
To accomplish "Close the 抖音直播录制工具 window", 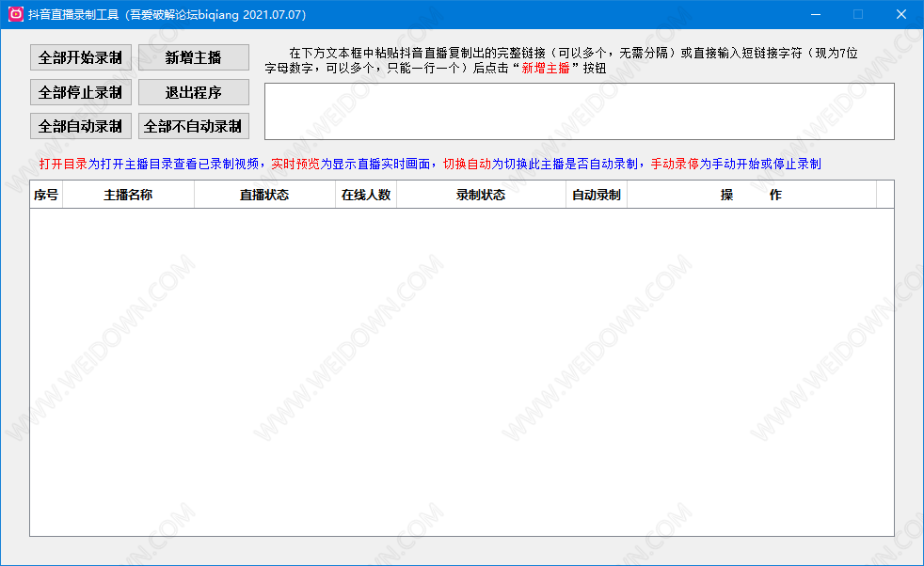I will coord(901,14).
